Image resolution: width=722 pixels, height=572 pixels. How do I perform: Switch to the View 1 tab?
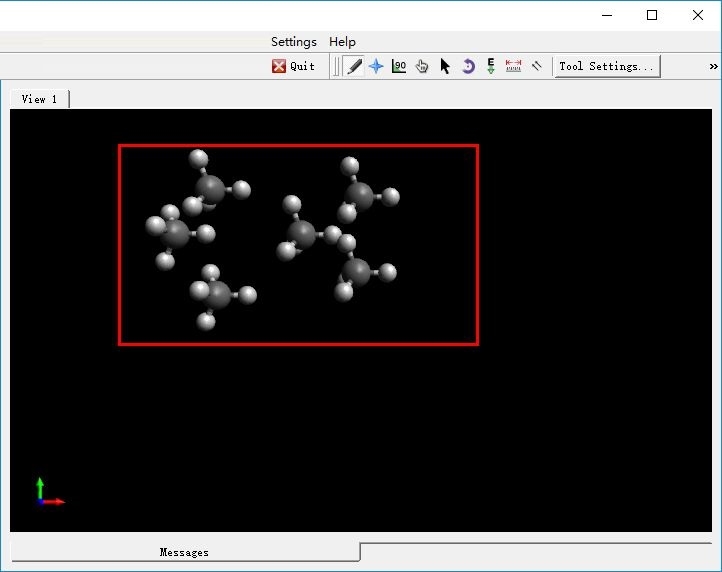[39, 99]
